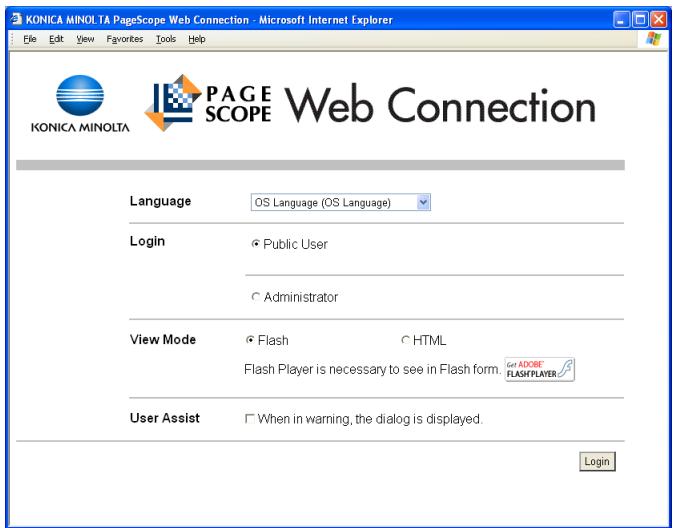673x528 pixels.
Task: Enable the warning dialog checkbox
Action: pyautogui.click(x=249, y=419)
